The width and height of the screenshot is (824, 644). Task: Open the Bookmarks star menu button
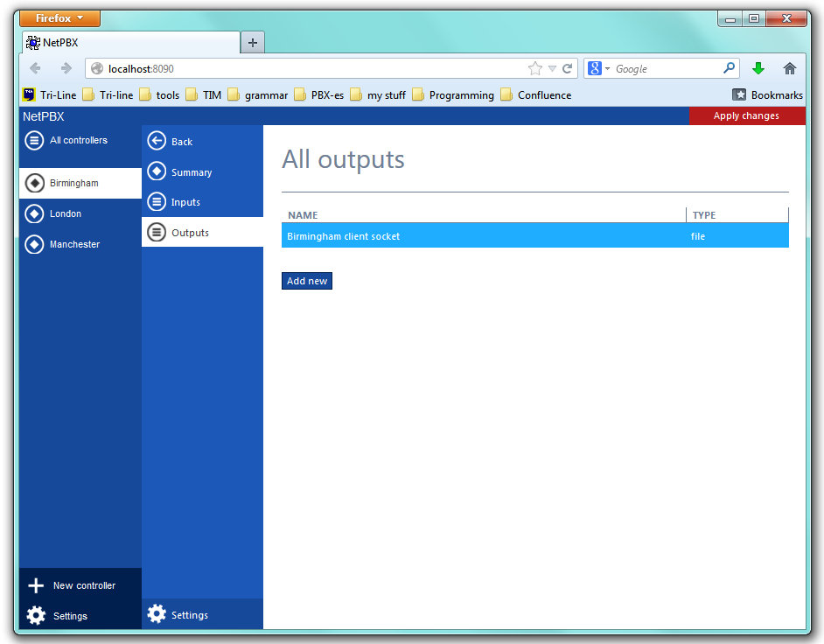pos(768,94)
